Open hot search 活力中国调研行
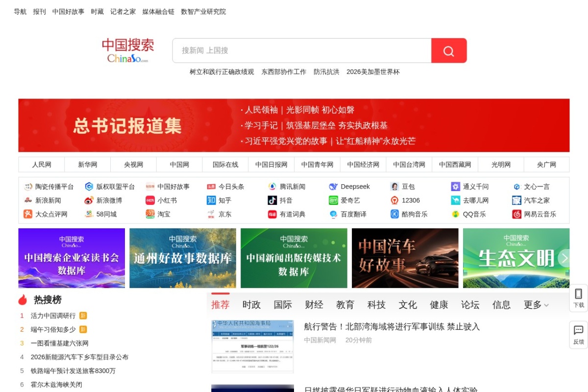This screenshot has height=392, width=588. coord(53,316)
